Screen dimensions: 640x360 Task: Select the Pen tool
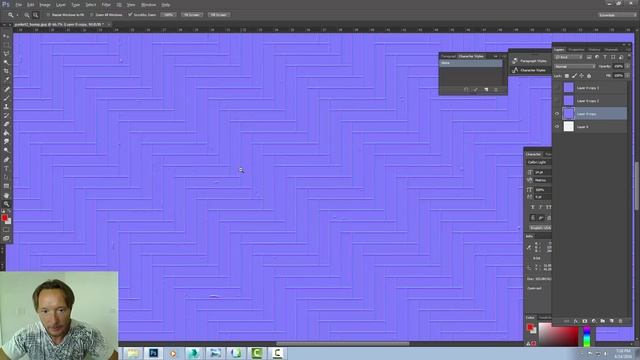[x=6, y=160]
